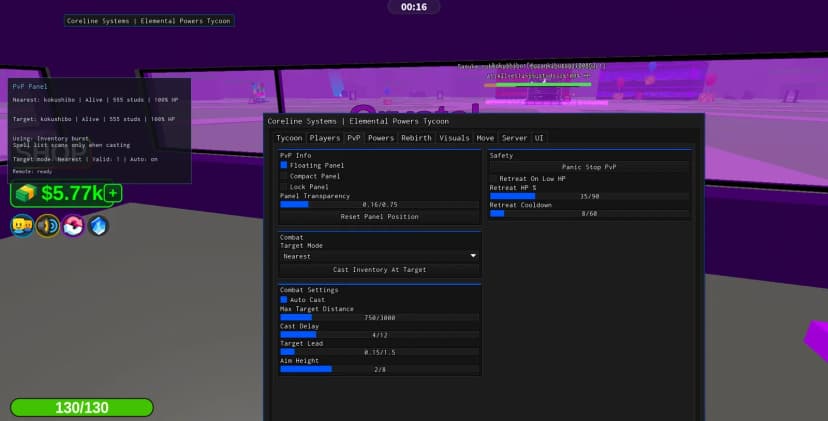Click the 00:16 timer at top

click(413, 7)
